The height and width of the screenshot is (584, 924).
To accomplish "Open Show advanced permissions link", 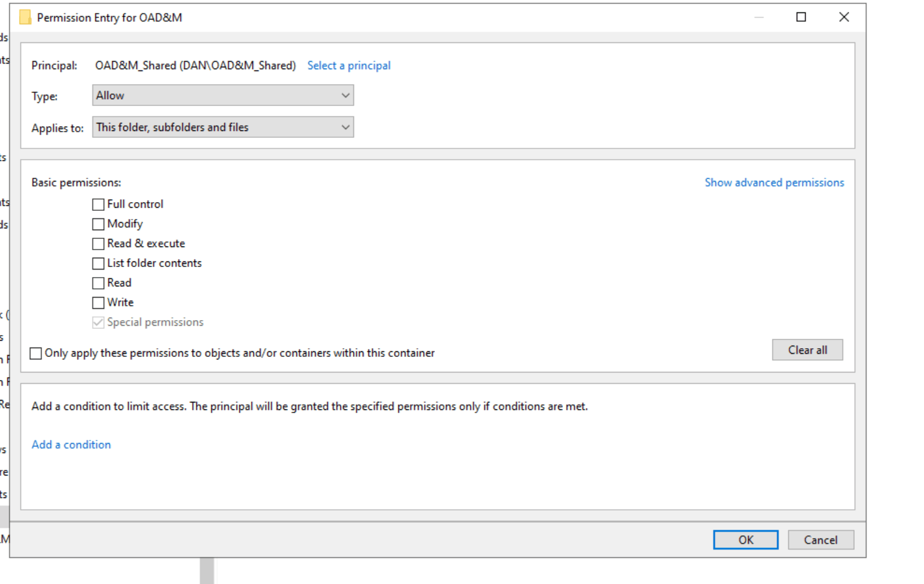I will click(774, 182).
